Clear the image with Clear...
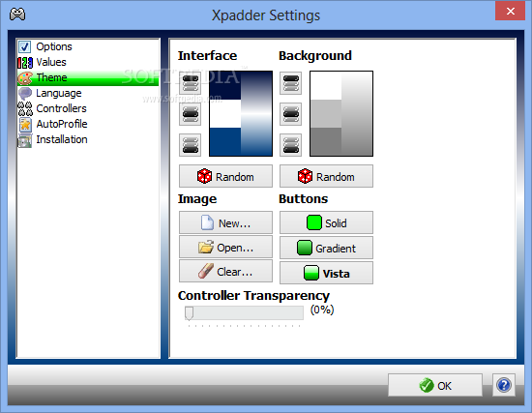532x413 pixels. tap(225, 271)
